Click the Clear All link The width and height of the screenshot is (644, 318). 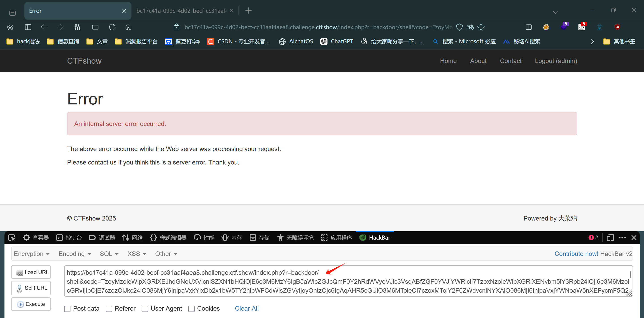click(247, 309)
